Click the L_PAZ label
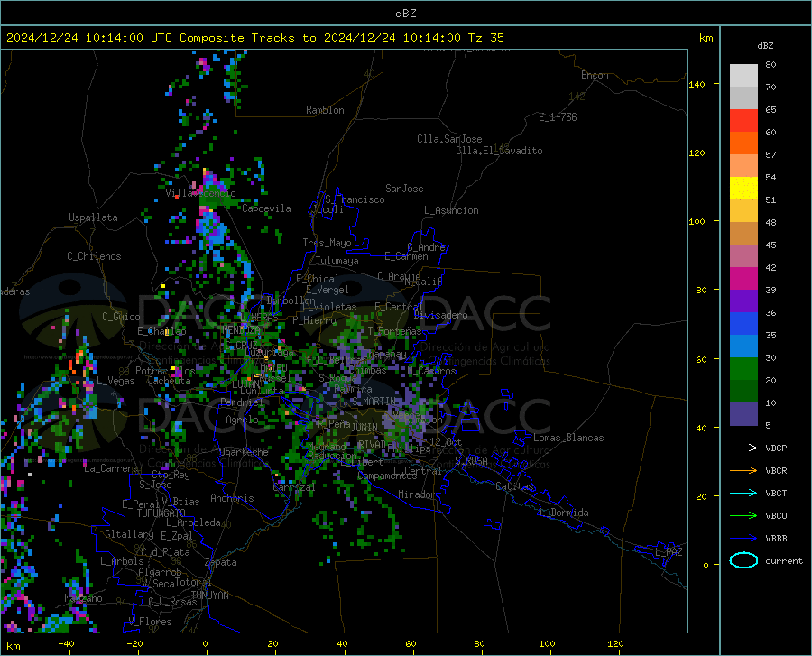812x656 pixels. point(669,552)
